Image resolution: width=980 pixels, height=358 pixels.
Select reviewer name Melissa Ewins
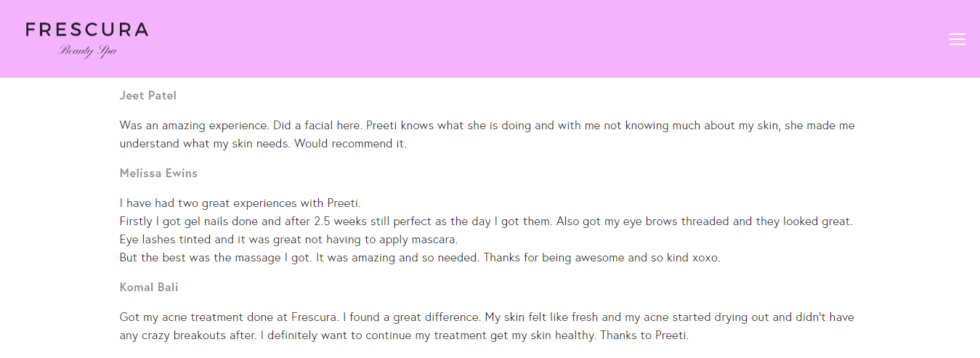(x=158, y=174)
